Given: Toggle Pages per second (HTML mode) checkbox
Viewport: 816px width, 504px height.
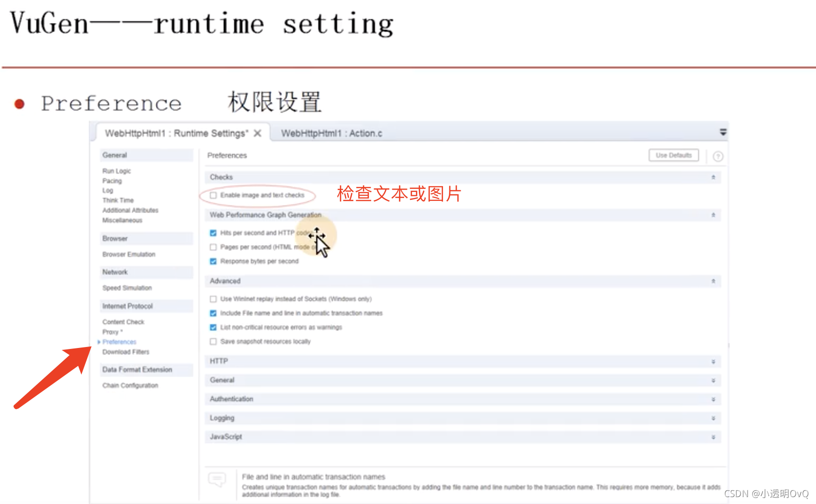Looking at the screenshot, I should 213,247.
